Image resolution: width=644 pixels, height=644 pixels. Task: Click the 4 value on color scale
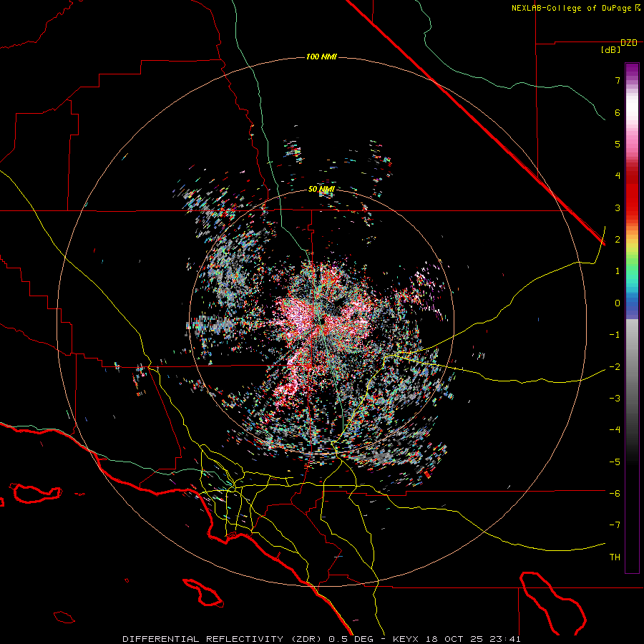coord(618,176)
